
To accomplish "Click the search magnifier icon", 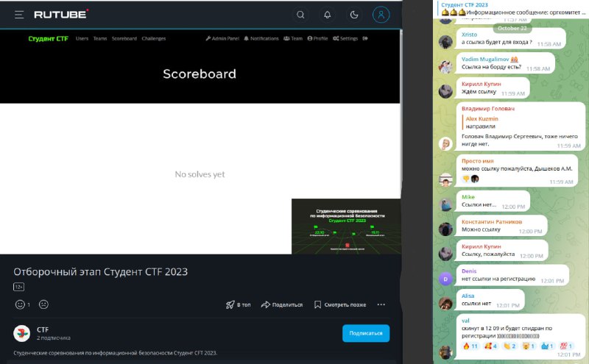I will pyautogui.click(x=300, y=15).
